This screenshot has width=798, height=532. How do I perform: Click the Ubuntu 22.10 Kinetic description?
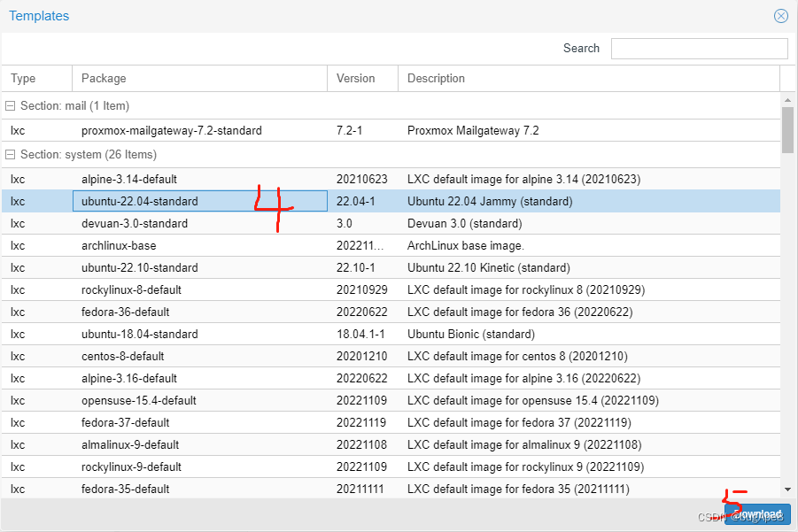point(489,268)
